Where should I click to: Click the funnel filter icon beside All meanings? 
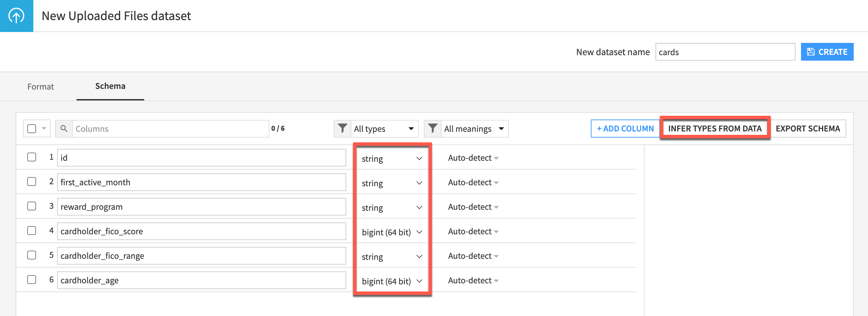(x=432, y=128)
